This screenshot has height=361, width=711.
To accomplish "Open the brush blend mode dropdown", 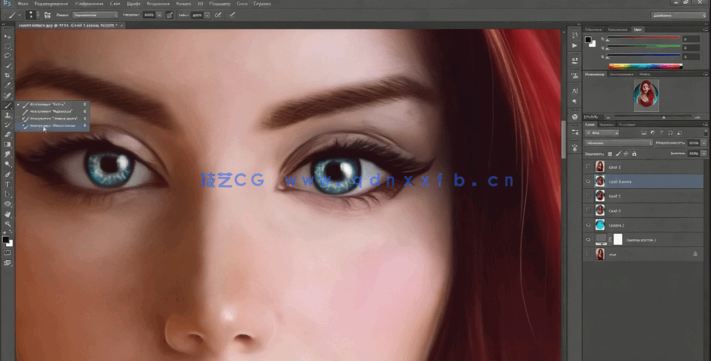I will pos(95,15).
